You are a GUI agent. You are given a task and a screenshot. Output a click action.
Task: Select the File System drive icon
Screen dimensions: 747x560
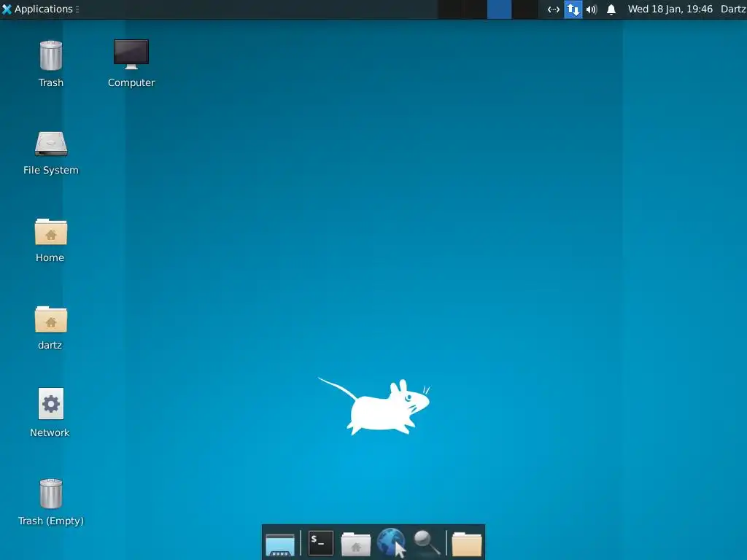tap(51, 153)
